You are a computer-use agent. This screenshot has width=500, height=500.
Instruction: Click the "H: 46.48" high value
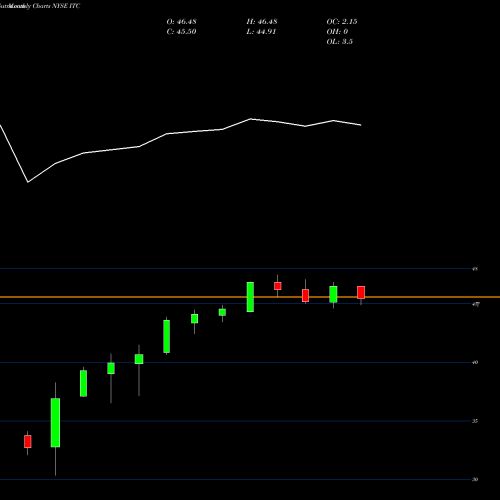click(x=262, y=22)
